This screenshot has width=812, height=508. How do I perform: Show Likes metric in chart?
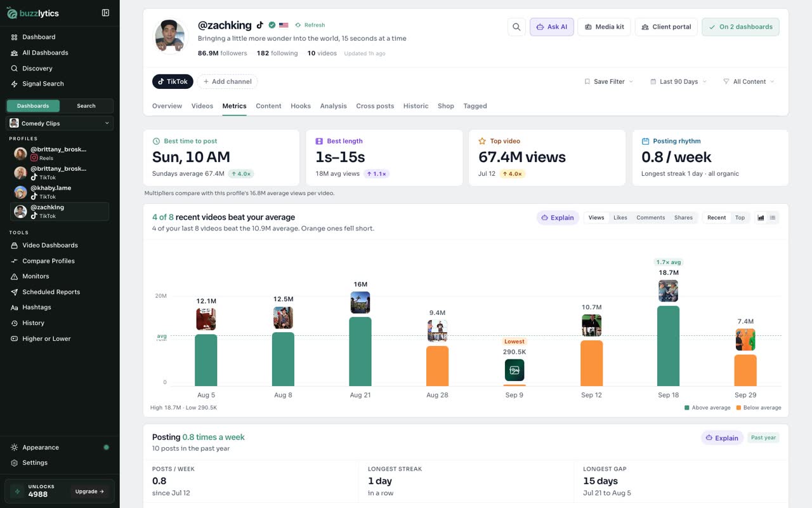click(x=620, y=218)
